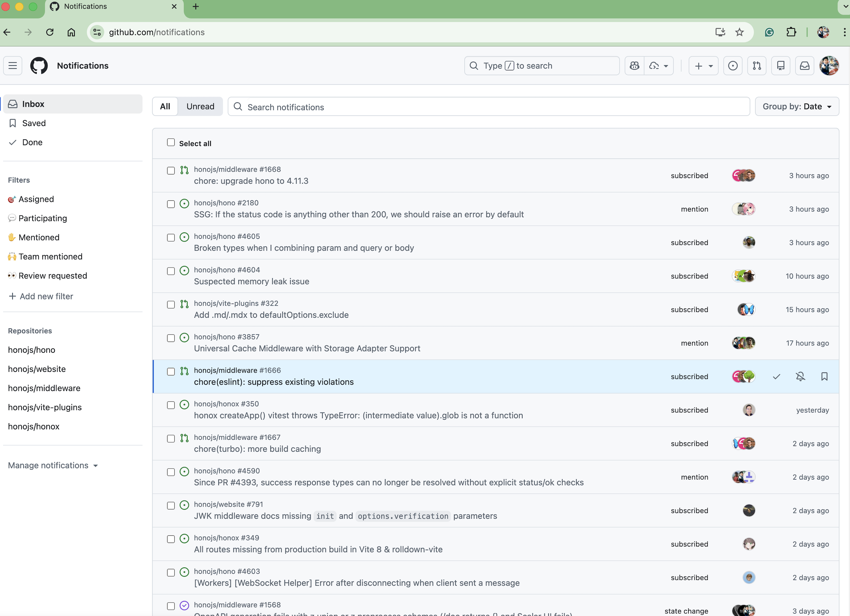
Task: Save the middleware #1666 notification with bookmark
Action: [824, 377]
